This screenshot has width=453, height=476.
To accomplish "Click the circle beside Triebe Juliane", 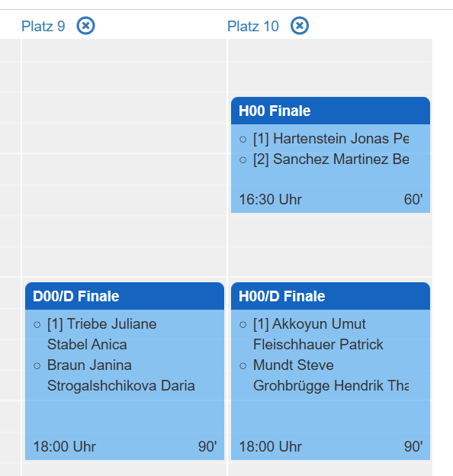I will (x=37, y=325).
